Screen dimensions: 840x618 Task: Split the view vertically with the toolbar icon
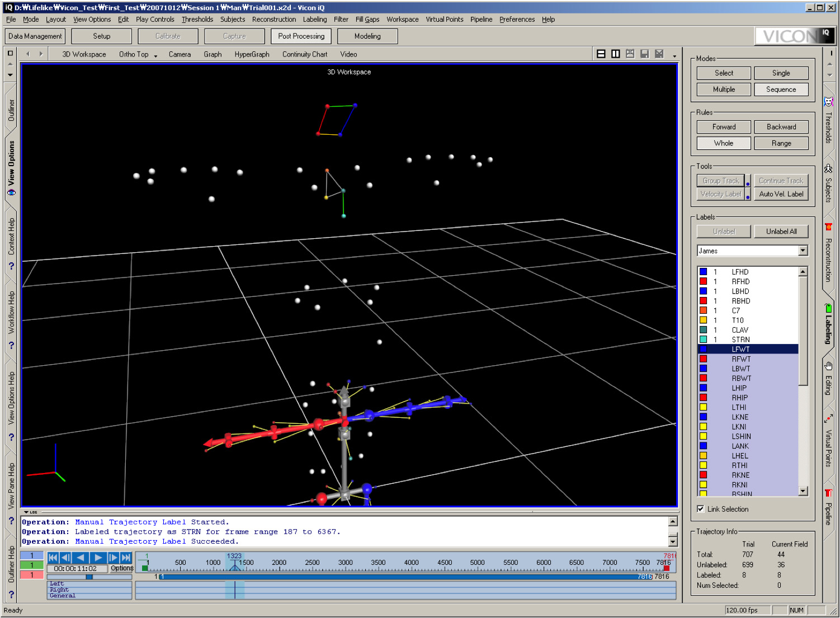click(x=616, y=54)
